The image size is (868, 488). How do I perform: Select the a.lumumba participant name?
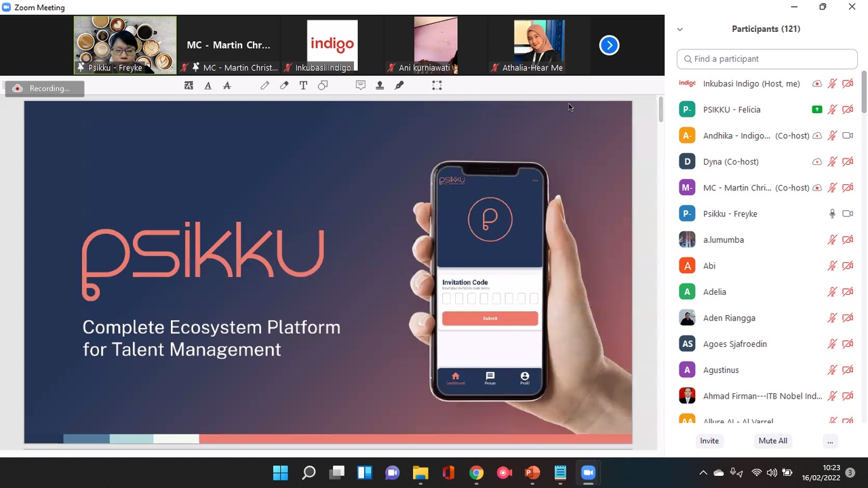724,240
